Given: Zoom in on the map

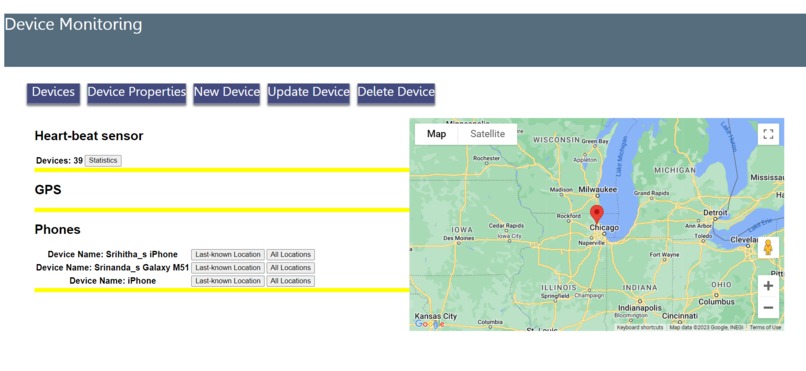Looking at the screenshot, I should coord(768,286).
